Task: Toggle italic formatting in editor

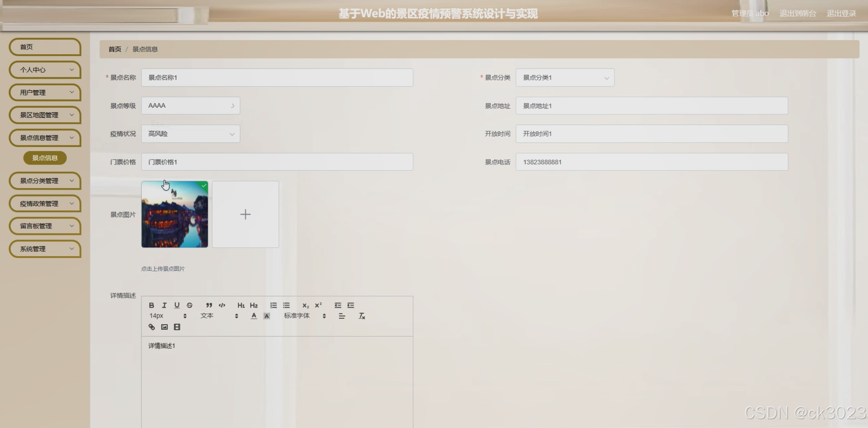Action: (x=164, y=305)
